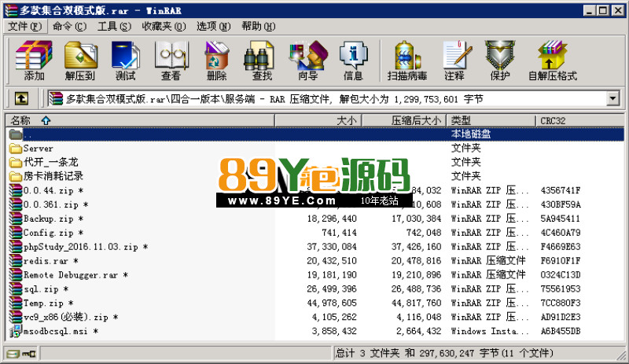
Task: Open the 查看 (View) tool
Action: [171, 61]
